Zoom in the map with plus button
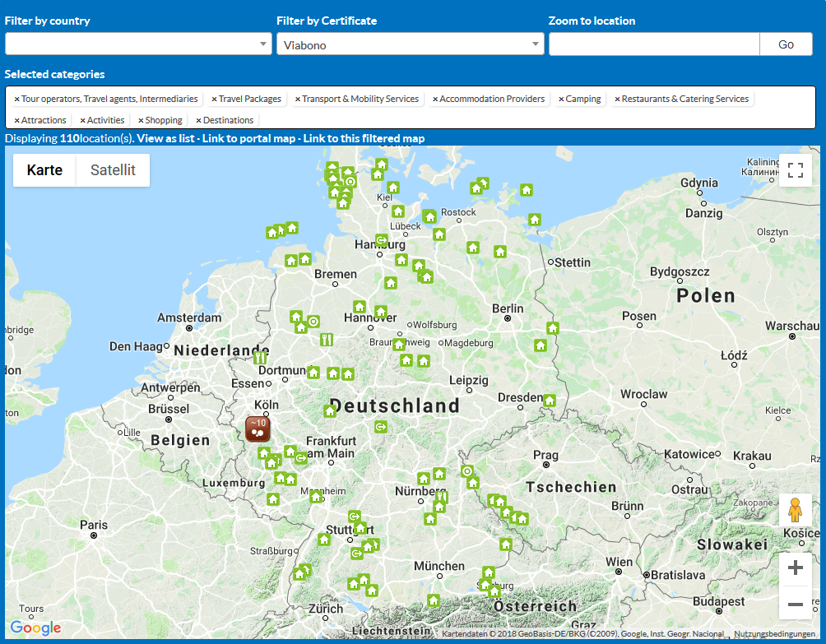Viewport: 826px width, 644px height. tap(796, 568)
